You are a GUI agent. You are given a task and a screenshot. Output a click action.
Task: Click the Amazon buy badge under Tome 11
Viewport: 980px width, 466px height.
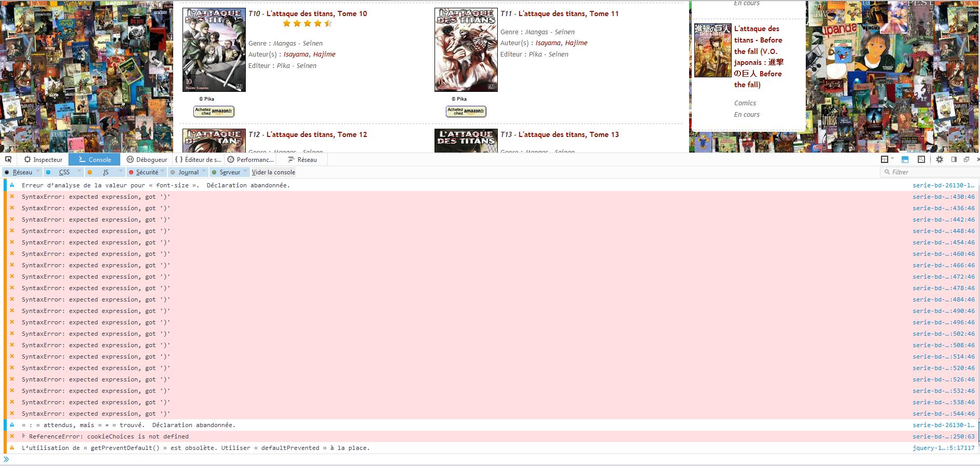click(466, 111)
